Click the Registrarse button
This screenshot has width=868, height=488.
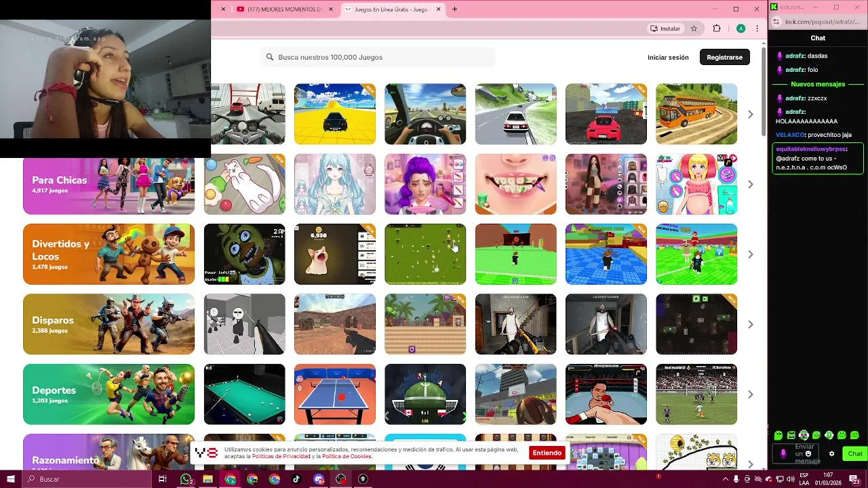click(x=724, y=58)
